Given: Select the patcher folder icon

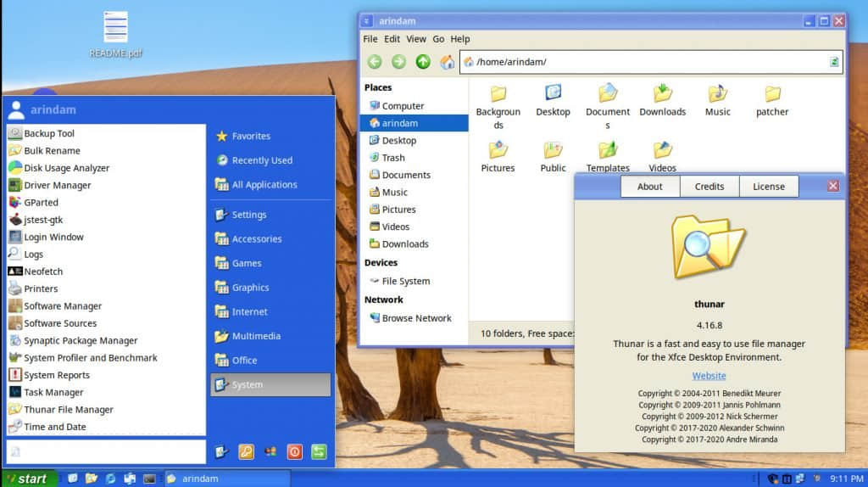Looking at the screenshot, I should 772,93.
